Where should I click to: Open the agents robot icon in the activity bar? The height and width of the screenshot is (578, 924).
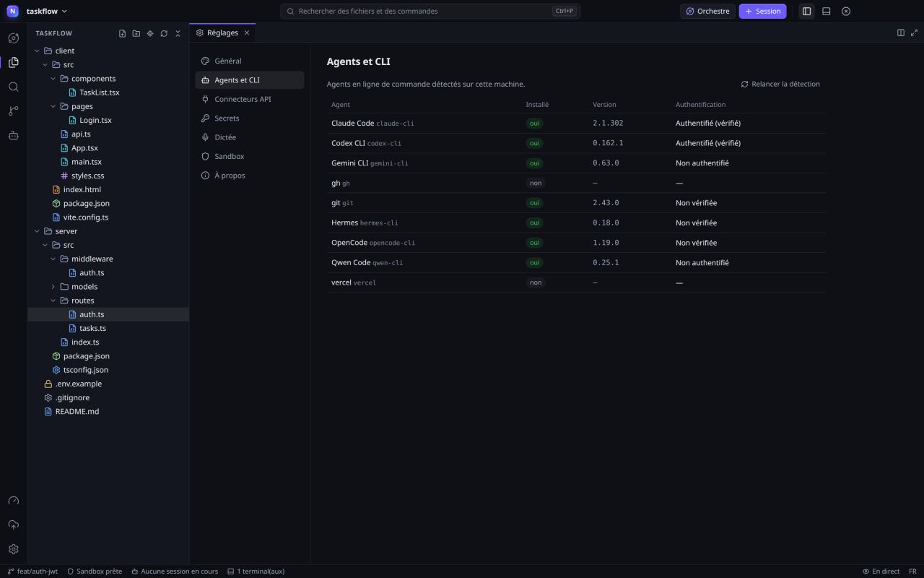13,135
